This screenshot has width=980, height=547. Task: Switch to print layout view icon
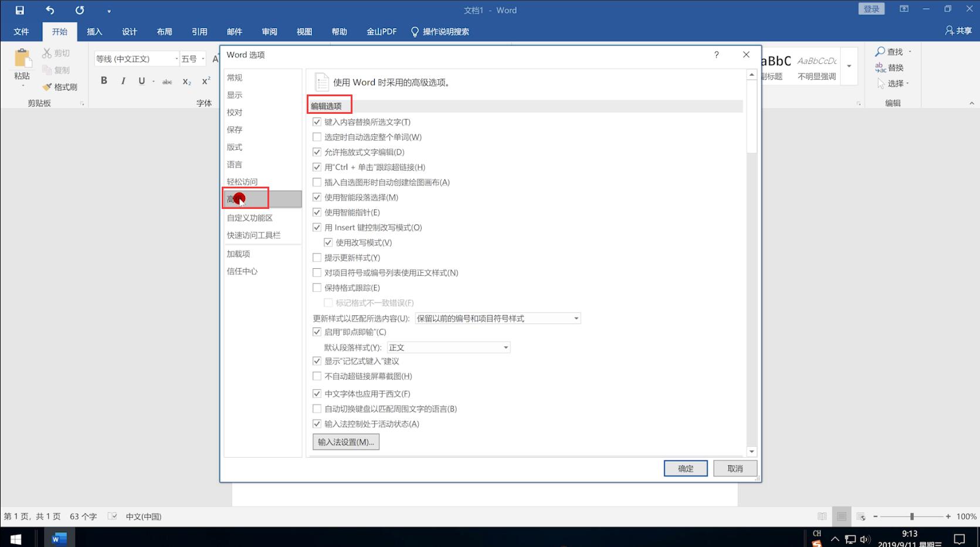[x=842, y=516]
